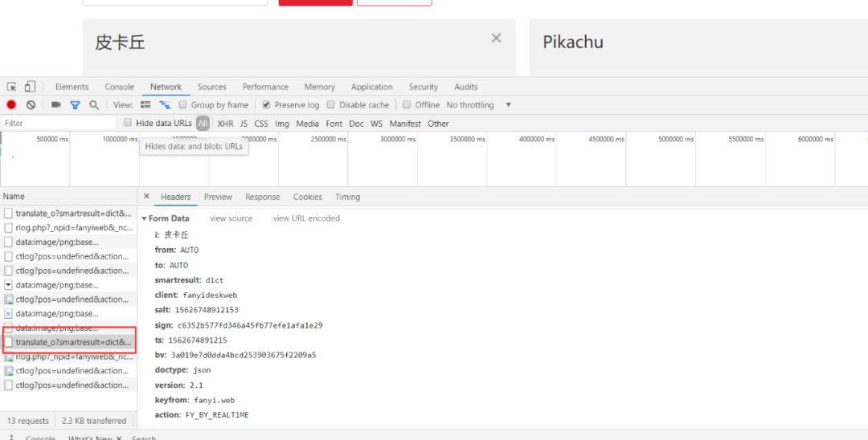Open the No throttling dropdown

pos(479,104)
